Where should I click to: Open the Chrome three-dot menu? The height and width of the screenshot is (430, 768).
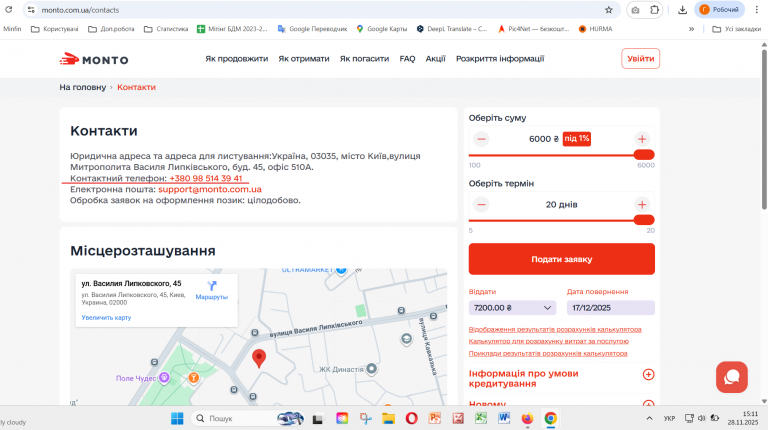pos(757,10)
